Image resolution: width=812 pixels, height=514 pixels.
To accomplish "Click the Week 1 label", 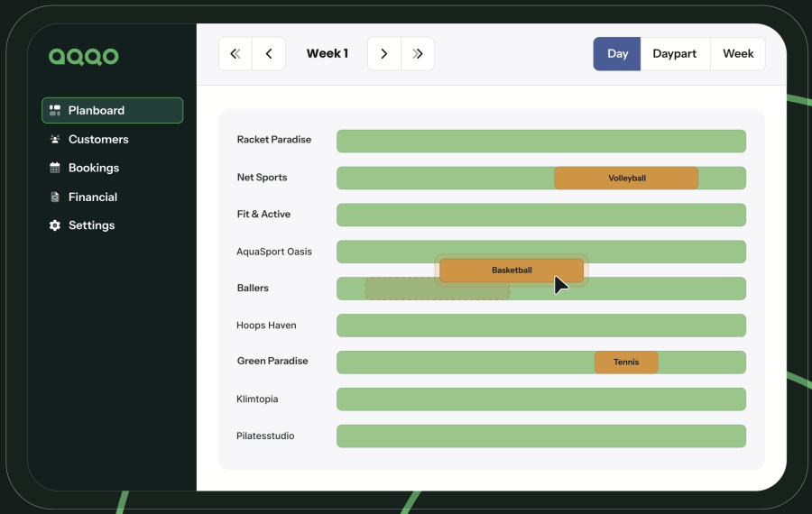I will (x=327, y=54).
